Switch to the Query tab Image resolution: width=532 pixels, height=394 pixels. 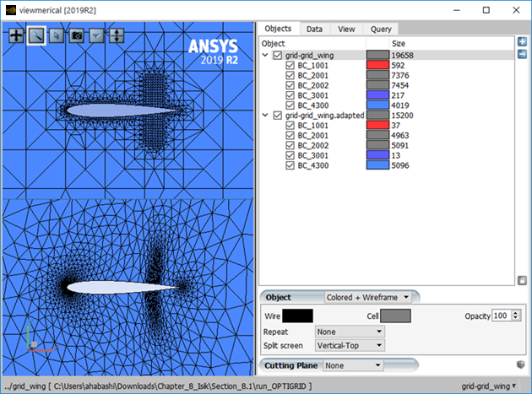(x=381, y=30)
